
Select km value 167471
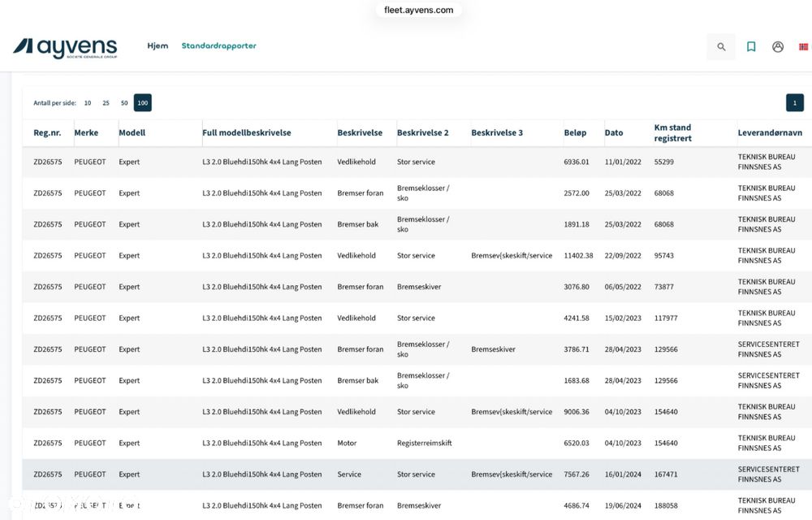(x=666, y=474)
